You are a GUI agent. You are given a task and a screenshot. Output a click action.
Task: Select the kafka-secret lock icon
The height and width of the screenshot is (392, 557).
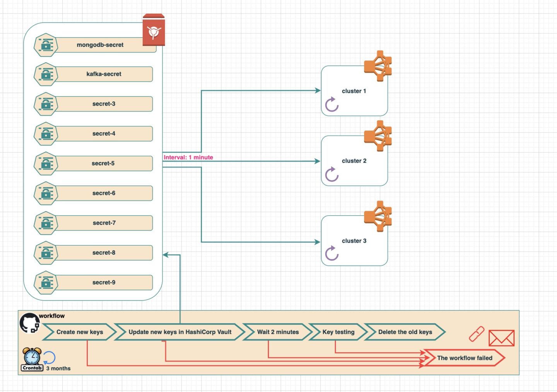point(46,74)
